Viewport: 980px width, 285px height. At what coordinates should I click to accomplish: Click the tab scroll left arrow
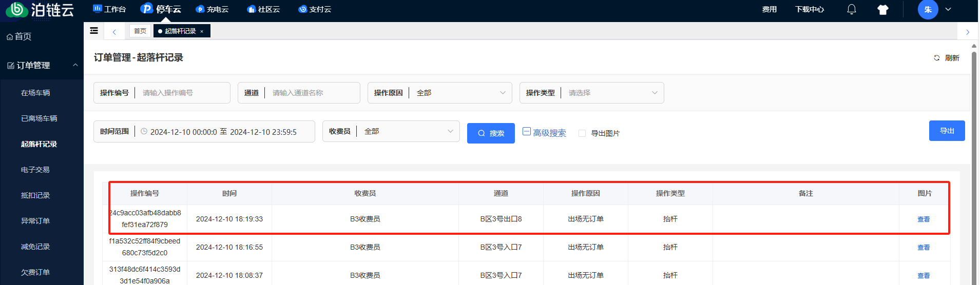tap(114, 32)
